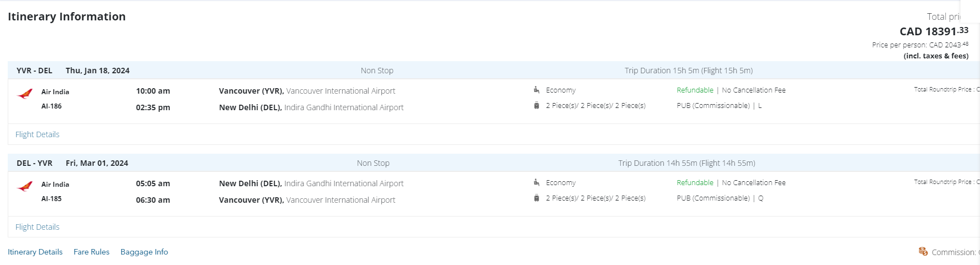Click the baggage icon for the return flight
Viewport: 980px width, 265px height.
(536, 198)
